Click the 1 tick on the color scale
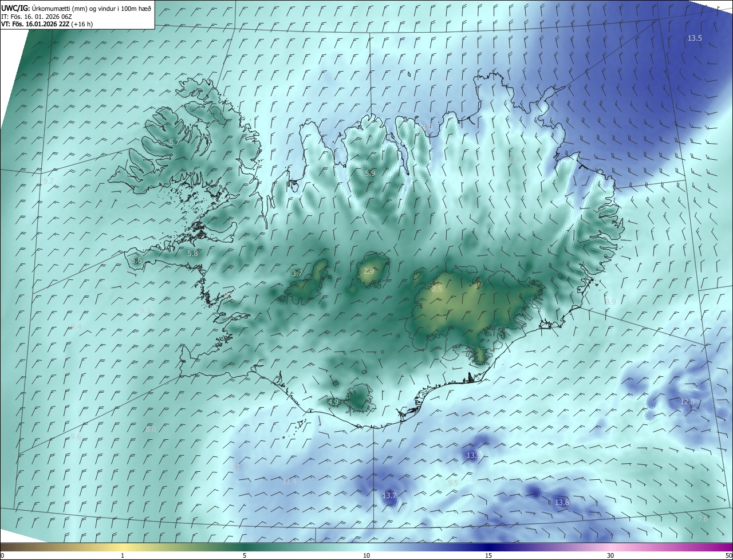Screen dimensions: 733x560 (123, 555)
